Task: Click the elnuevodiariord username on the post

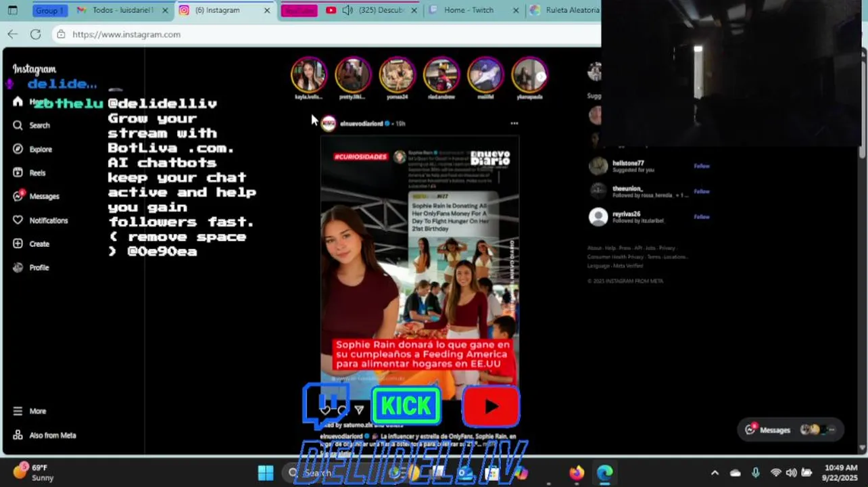Action: pyautogui.click(x=361, y=124)
